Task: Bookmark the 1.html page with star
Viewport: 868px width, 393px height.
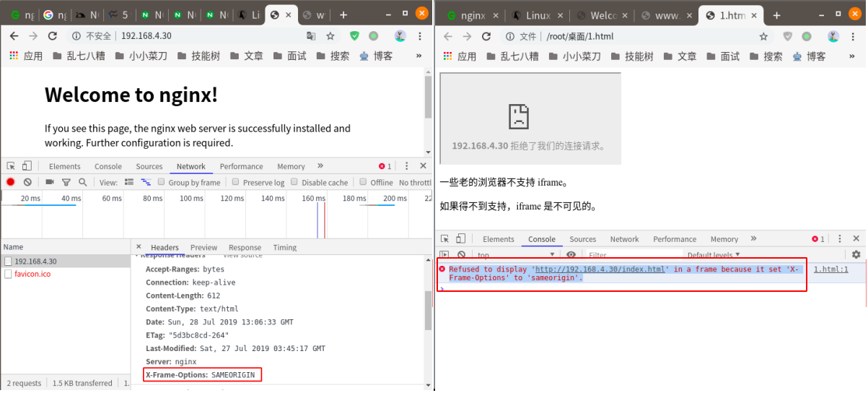Action: (764, 36)
